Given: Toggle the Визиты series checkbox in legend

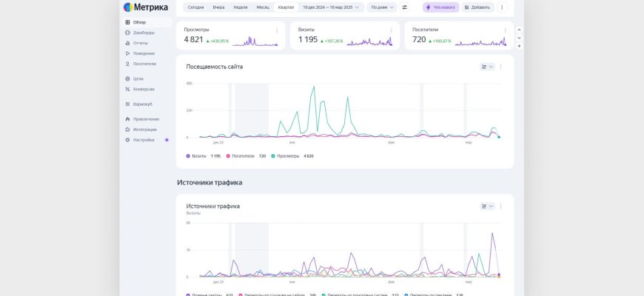Looking at the screenshot, I should click(x=189, y=156).
